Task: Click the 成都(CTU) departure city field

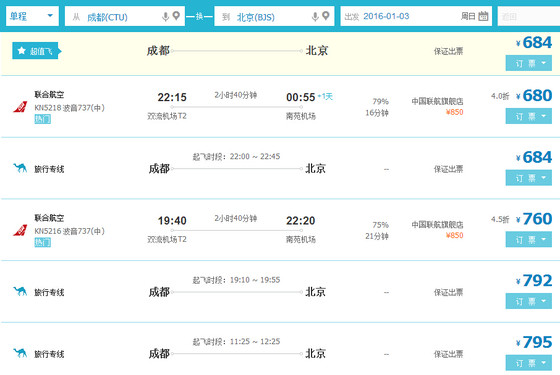Action: click(125, 16)
